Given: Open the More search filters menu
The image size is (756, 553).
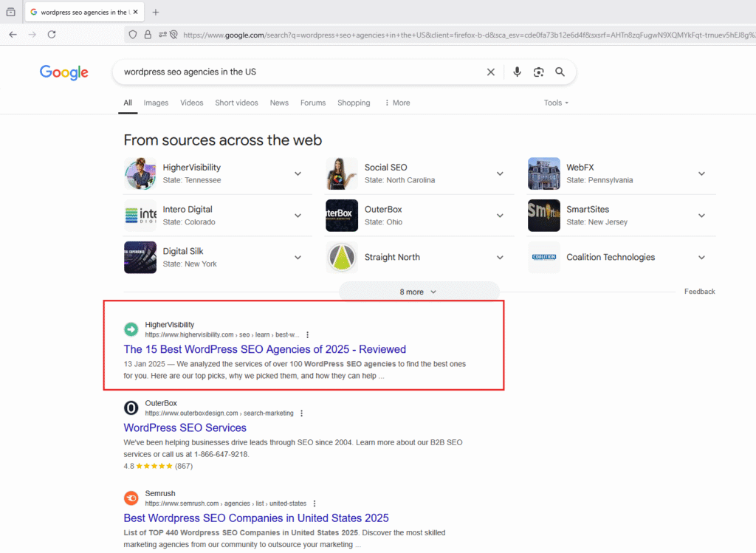Looking at the screenshot, I should (x=397, y=103).
